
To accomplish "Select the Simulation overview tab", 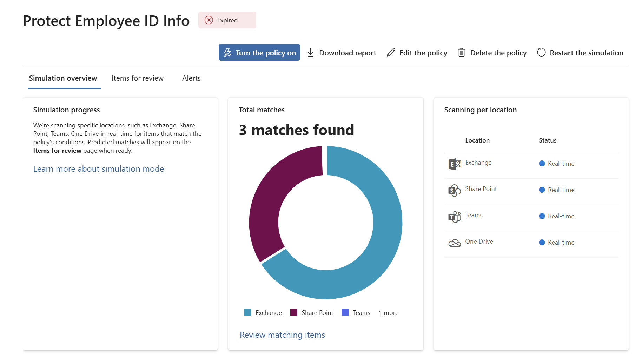I will pos(63,78).
